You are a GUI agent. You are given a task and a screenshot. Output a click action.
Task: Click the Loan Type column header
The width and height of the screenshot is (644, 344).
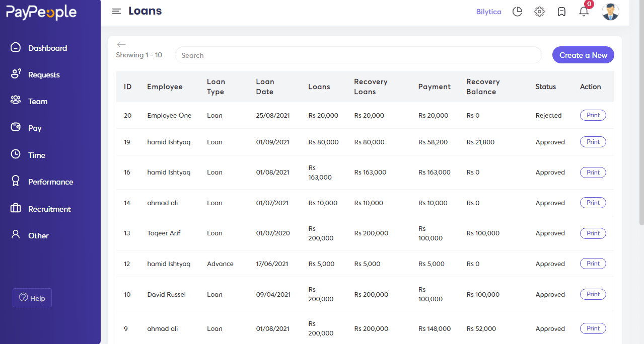point(216,87)
